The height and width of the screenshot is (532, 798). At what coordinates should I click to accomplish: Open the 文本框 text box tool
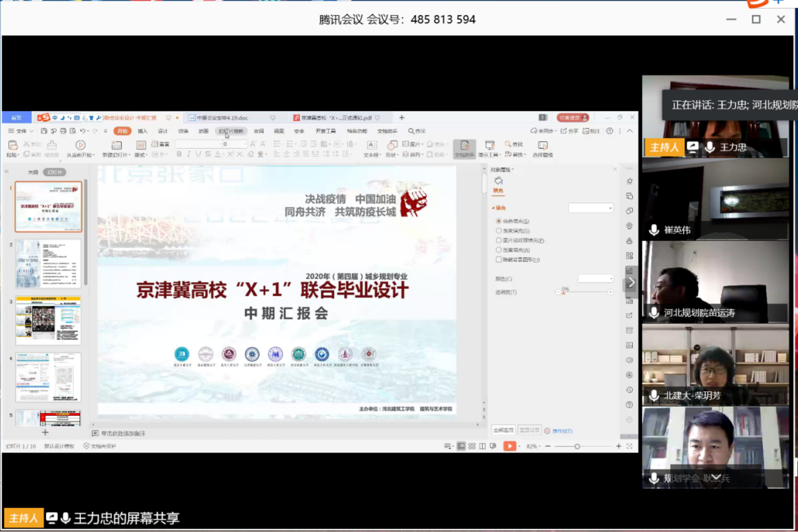click(x=371, y=146)
